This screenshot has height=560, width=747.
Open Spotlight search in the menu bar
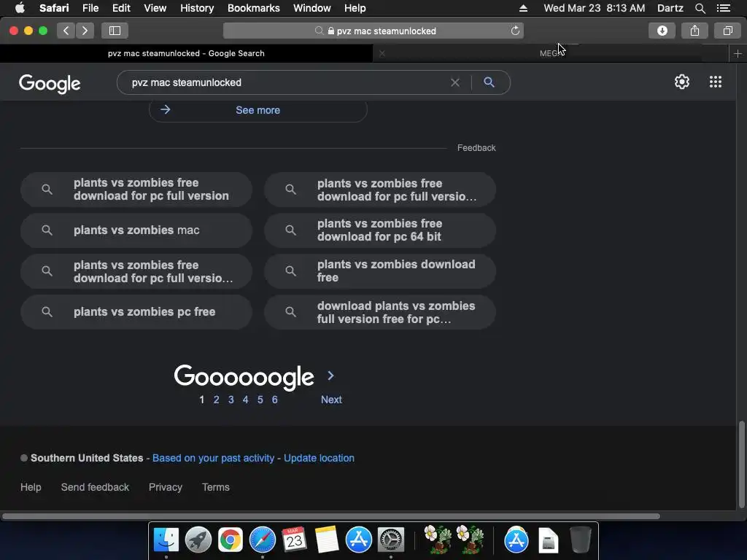pos(700,8)
